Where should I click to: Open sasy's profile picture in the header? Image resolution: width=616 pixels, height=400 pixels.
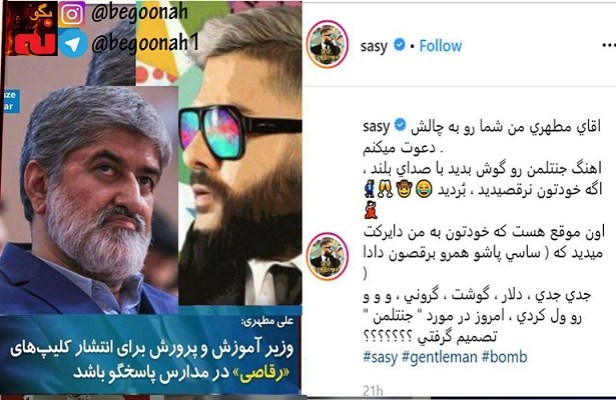327,44
